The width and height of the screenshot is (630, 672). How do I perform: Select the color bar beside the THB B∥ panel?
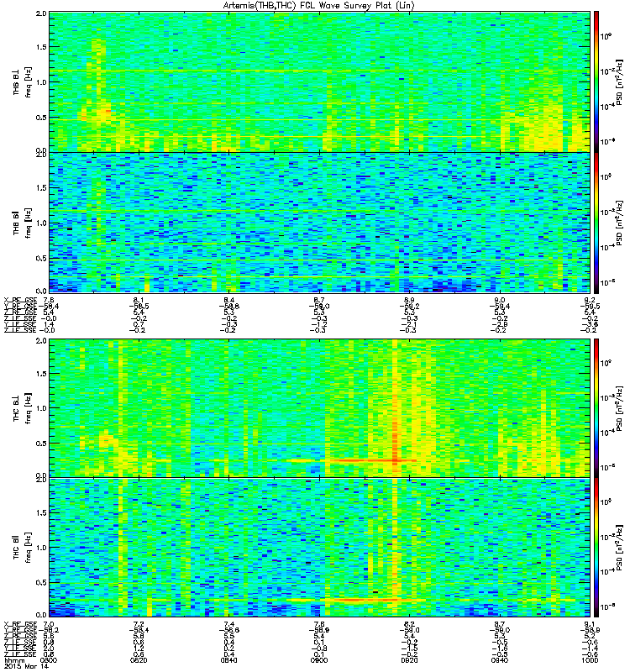pos(596,223)
